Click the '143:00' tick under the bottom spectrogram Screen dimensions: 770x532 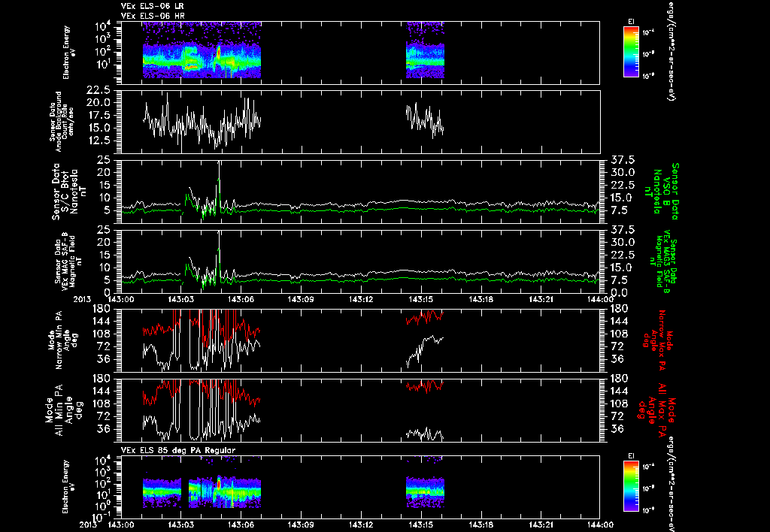coord(121,524)
